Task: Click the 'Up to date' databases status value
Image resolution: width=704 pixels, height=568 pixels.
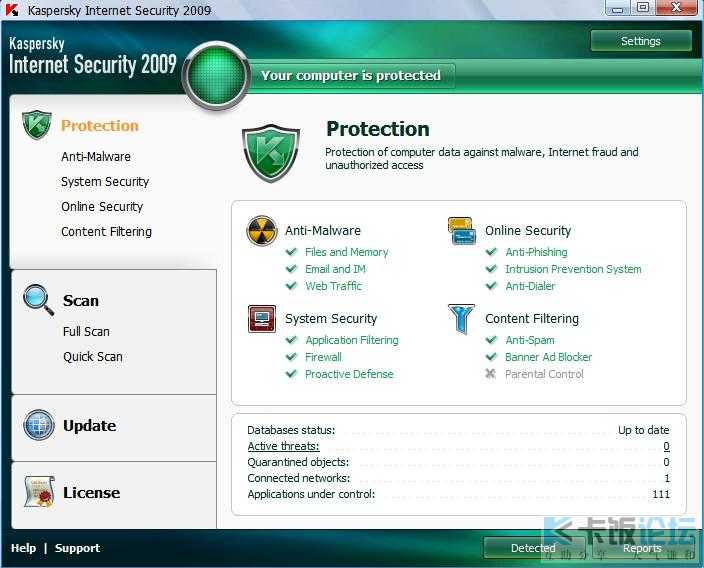Action: pos(643,430)
